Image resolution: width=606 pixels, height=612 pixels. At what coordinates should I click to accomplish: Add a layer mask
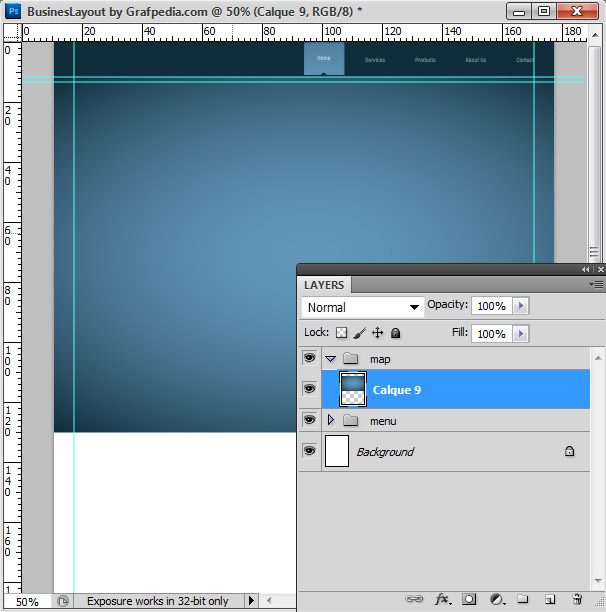(469, 599)
